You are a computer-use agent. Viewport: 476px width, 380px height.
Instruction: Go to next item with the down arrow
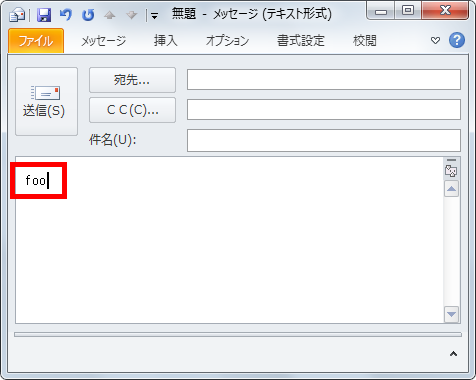(132, 15)
